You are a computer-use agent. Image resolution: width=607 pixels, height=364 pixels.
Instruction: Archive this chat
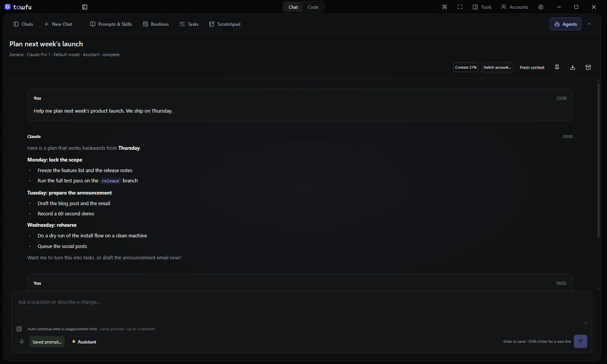point(588,67)
